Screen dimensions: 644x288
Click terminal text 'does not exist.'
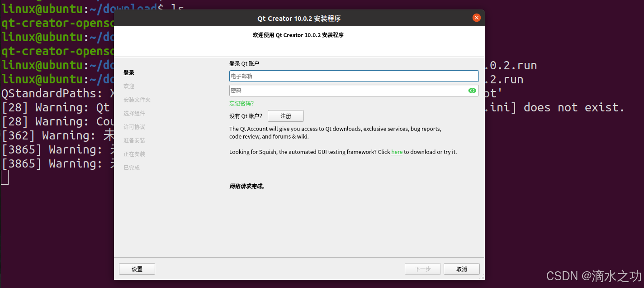574,107
